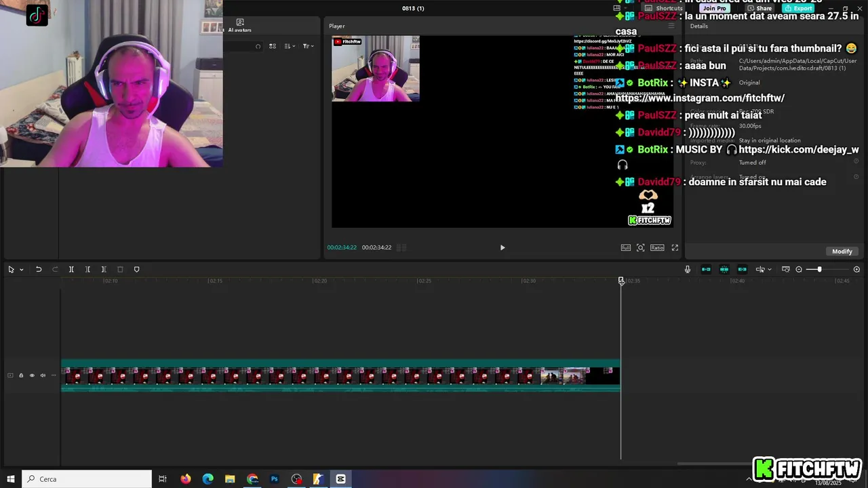Open Task View in the taskbar

(163, 479)
